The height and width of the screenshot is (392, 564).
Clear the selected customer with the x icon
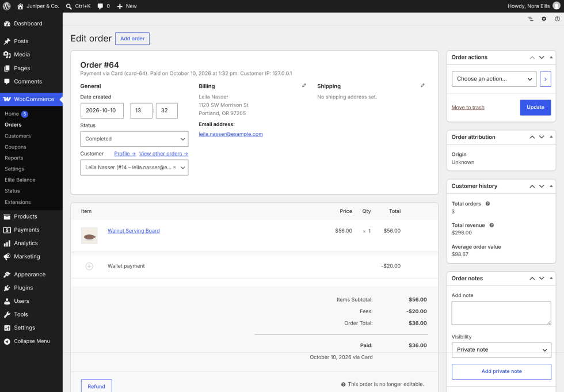(x=174, y=168)
